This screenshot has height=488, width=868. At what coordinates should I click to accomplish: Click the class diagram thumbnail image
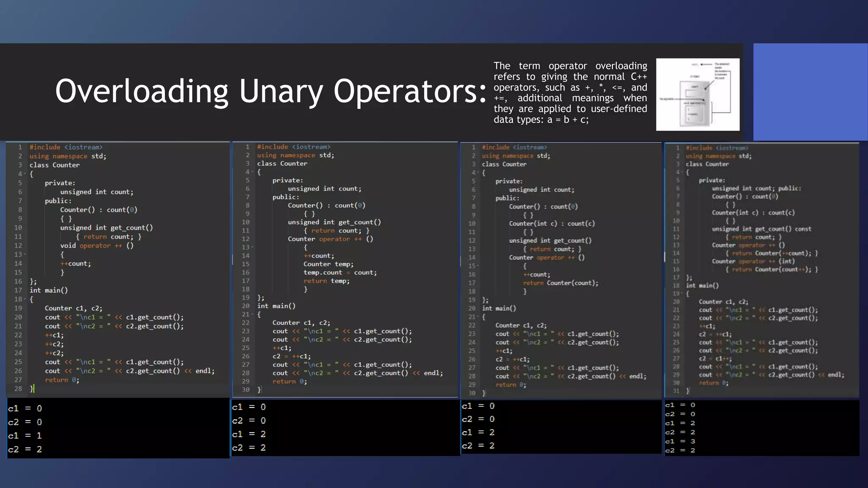(x=698, y=94)
